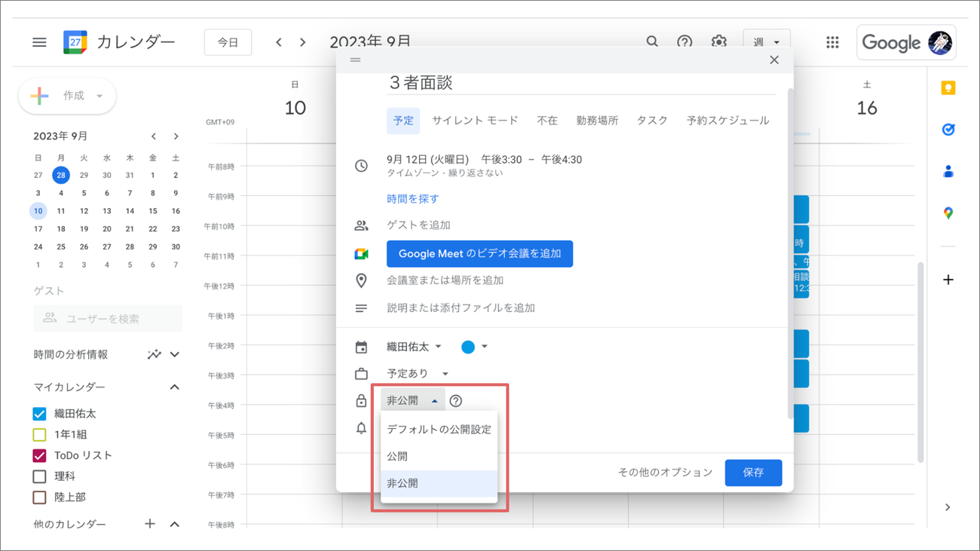Switch to 予約スケジュール tab
980x551 pixels.
tap(727, 121)
